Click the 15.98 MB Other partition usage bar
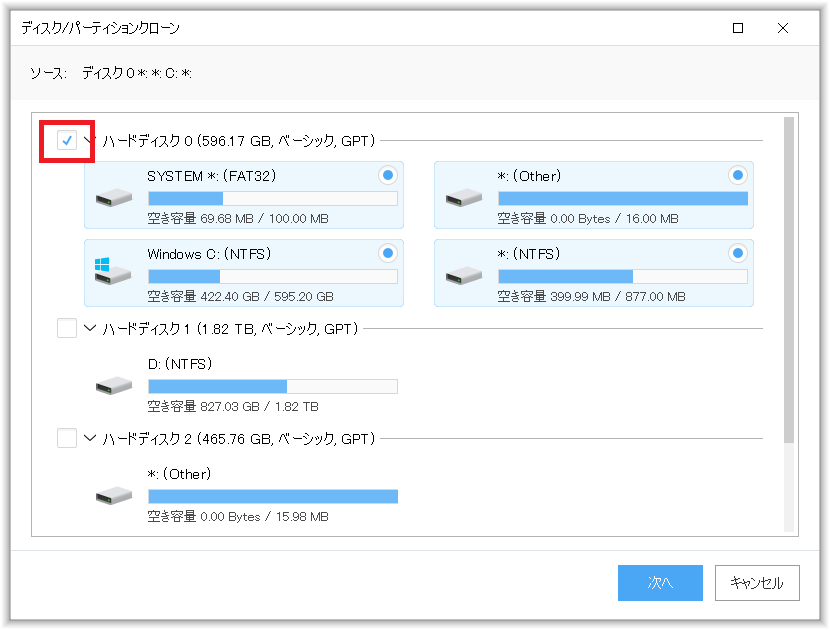830x630 pixels. (273, 497)
